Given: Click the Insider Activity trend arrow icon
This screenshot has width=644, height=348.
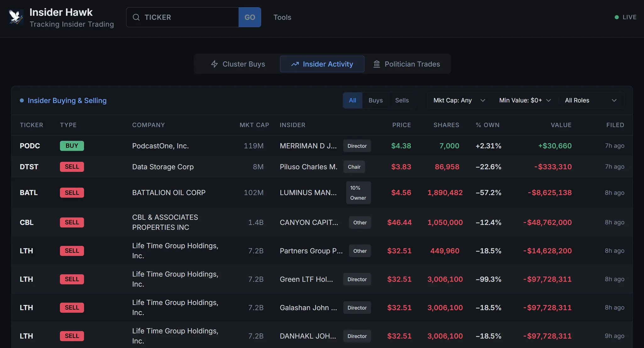Looking at the screenshot, I should [x=295, y=64].
